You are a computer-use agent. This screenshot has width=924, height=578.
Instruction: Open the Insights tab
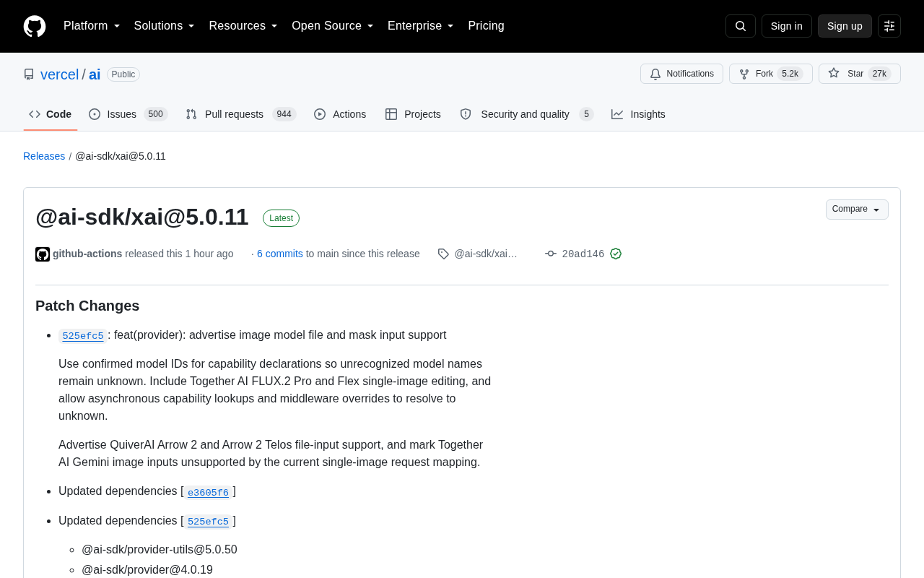click(639, 114)
